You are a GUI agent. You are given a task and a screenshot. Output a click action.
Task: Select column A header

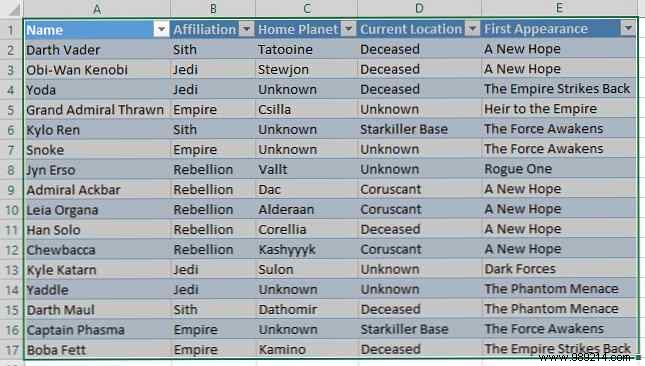97,9
